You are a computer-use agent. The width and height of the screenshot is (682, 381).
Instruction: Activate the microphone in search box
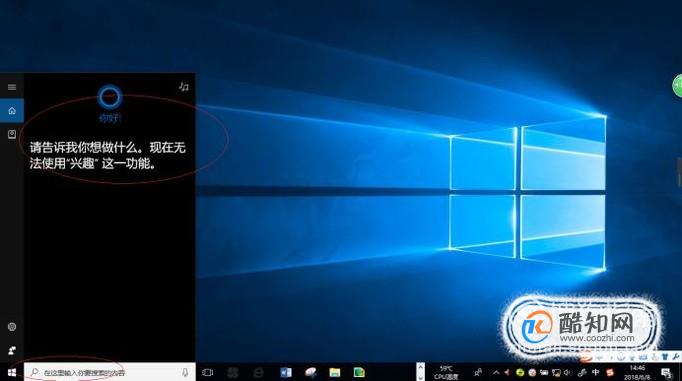(185, 372)
